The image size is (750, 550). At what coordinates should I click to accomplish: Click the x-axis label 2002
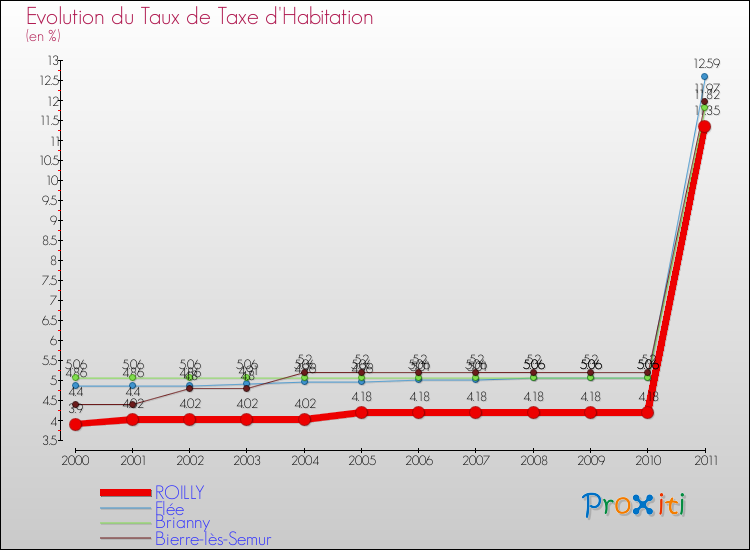click(x=189, y=460)
